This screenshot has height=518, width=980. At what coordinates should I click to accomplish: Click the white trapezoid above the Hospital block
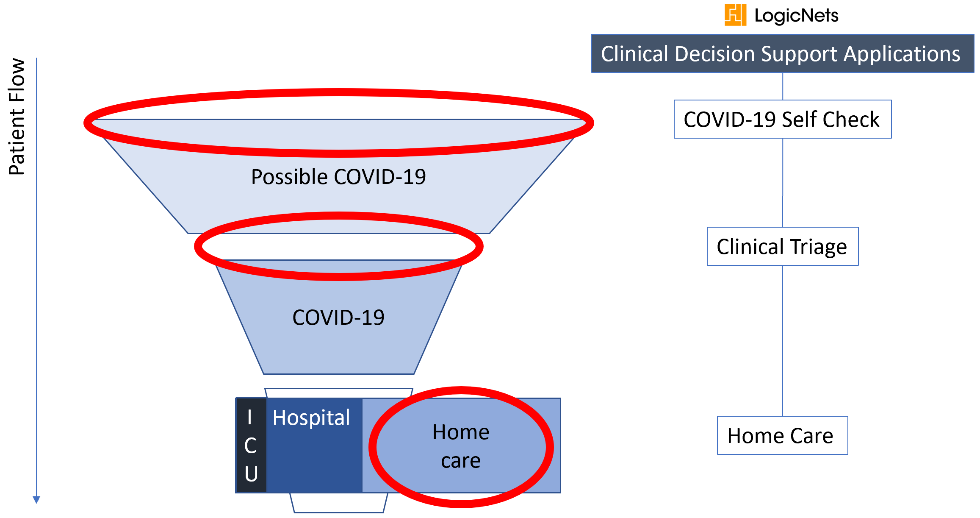click(x=339, y=393)
